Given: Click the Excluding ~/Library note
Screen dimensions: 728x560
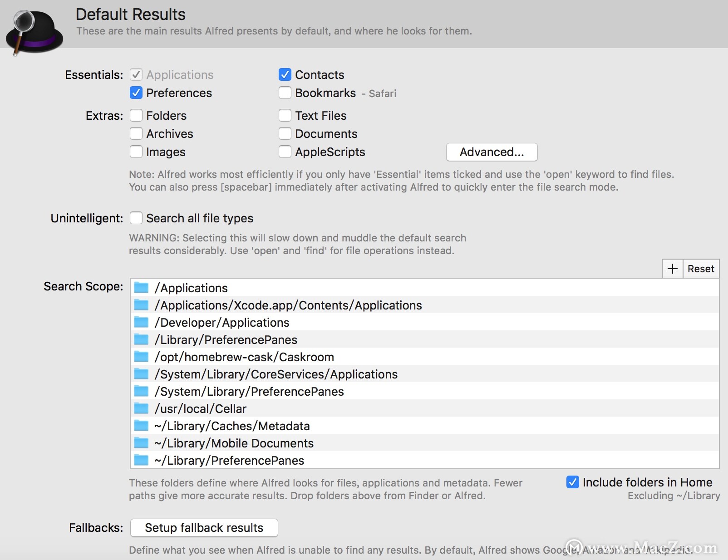Looking at the screenshot, I should (674, 496).
